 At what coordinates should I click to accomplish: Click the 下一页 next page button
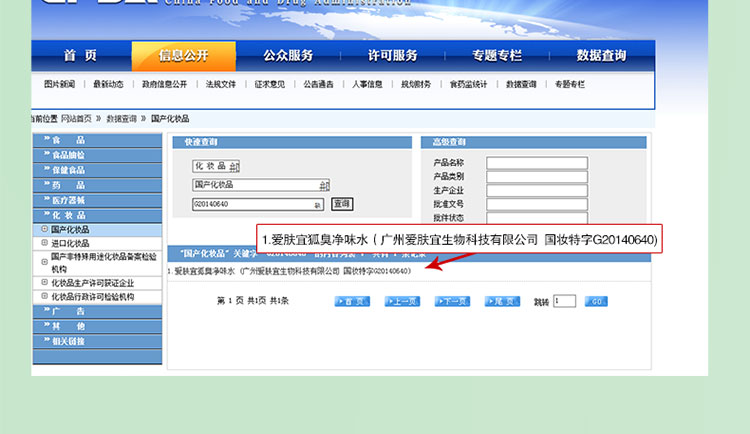coord(452,301)
